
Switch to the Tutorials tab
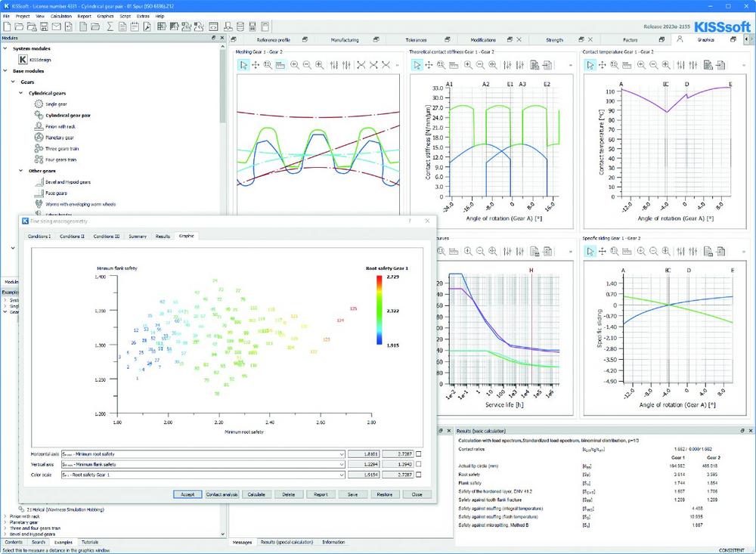pyautogui.click(x=90, y=542)
